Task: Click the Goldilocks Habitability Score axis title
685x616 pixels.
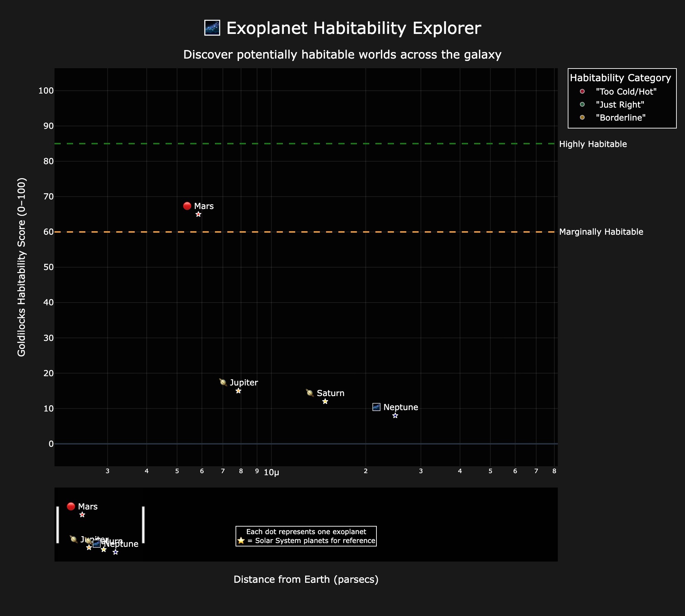Action: (x=22, y=267)
